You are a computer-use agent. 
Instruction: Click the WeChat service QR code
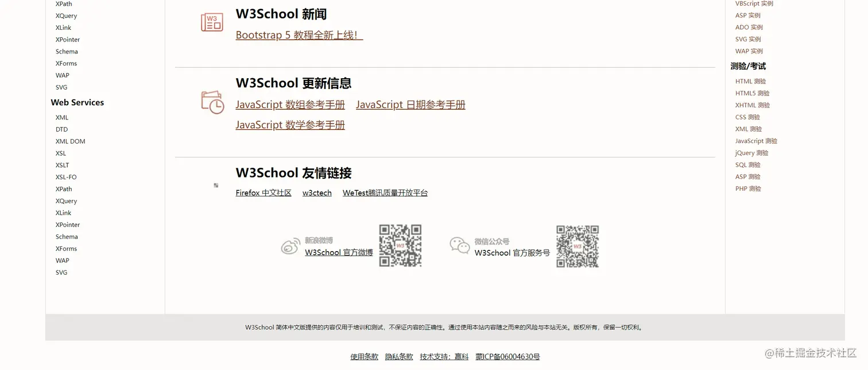[578, 247]
